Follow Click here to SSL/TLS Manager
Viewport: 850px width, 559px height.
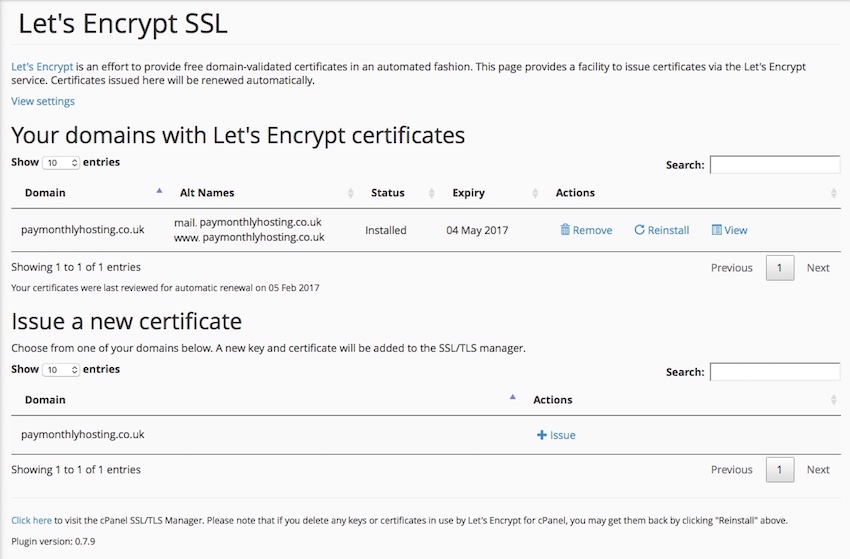tap(31, 521)
